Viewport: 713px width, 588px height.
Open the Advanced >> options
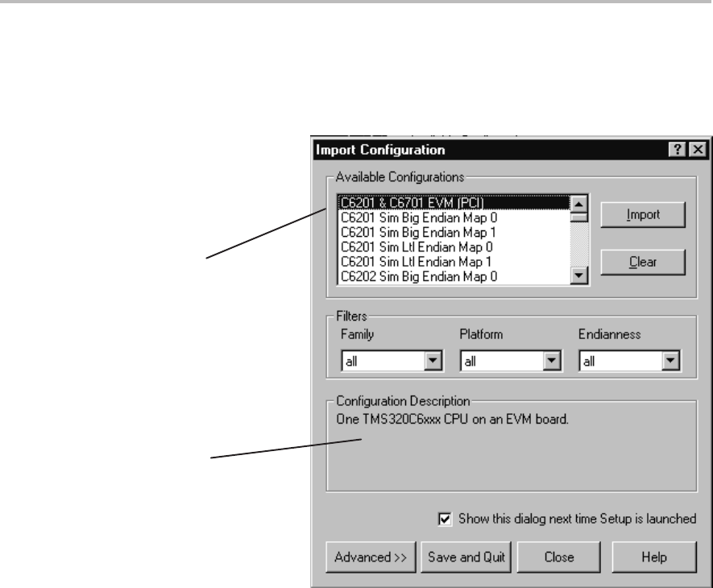371,557
